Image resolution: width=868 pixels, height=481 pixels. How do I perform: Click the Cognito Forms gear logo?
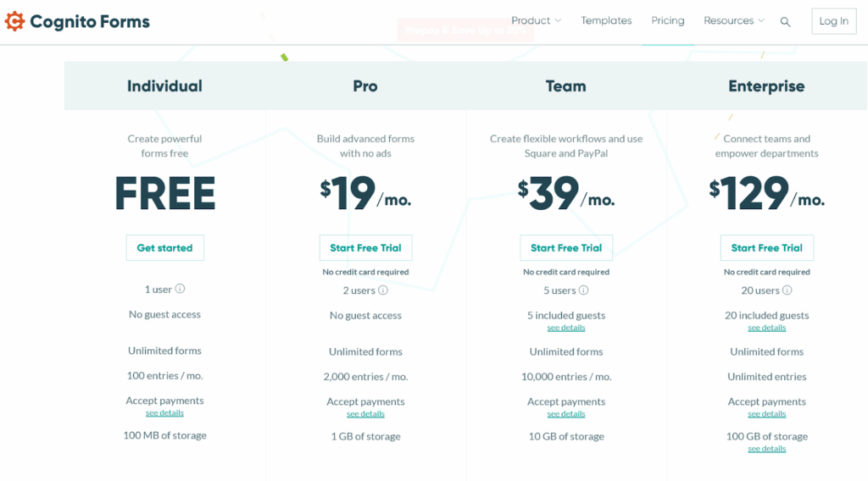14,21
